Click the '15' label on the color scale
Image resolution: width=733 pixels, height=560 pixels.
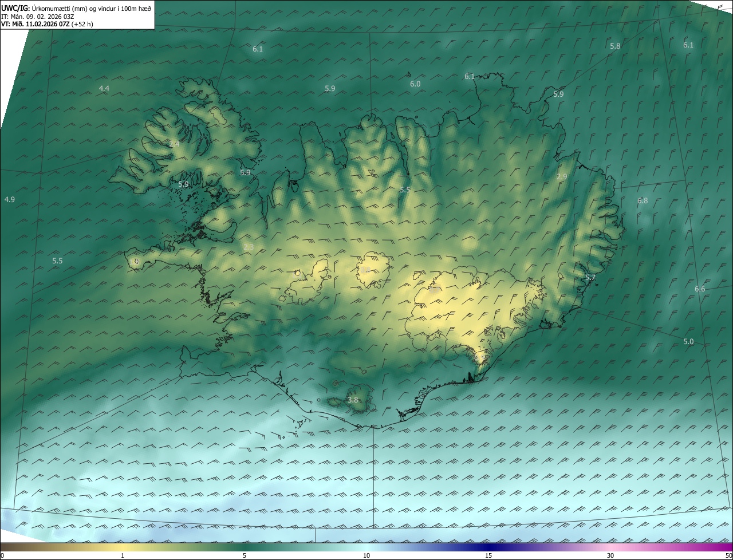[x=488, y=555]
